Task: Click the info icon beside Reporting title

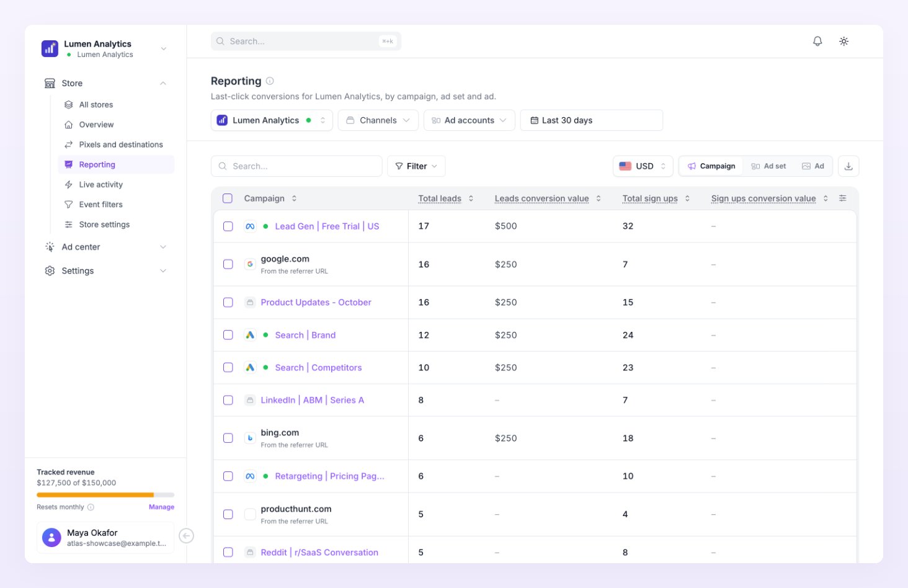Action: pos(270,81)
